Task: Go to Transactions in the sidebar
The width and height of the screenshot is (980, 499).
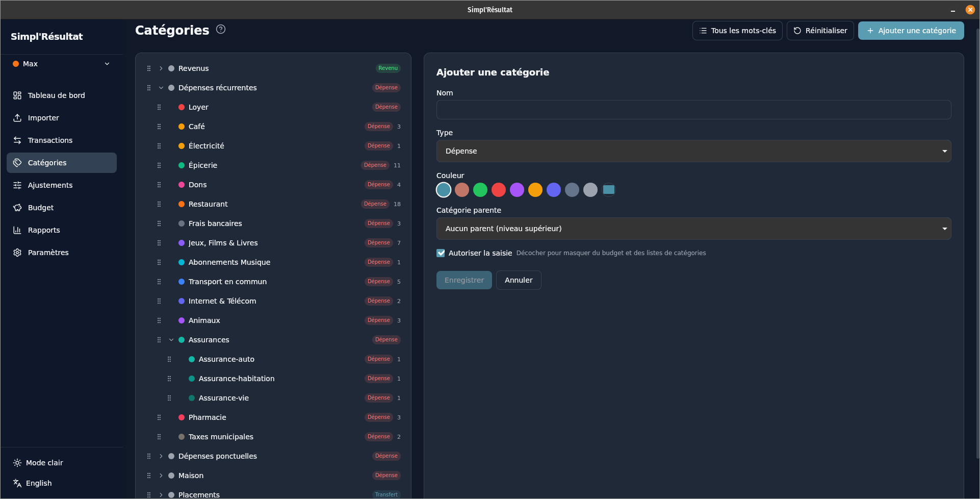Action: point(50,140)
